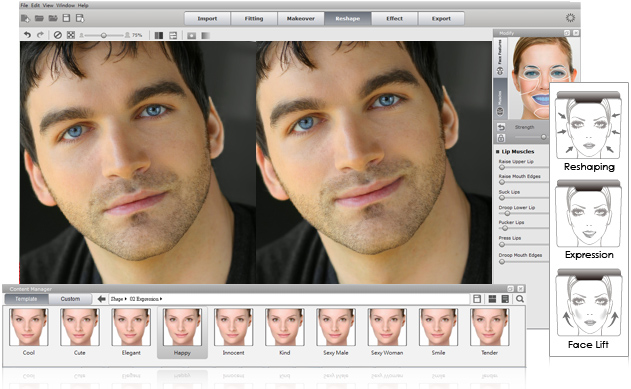Open the Edit menu
This screenshot has height=389, width=631.
point(35,5)
